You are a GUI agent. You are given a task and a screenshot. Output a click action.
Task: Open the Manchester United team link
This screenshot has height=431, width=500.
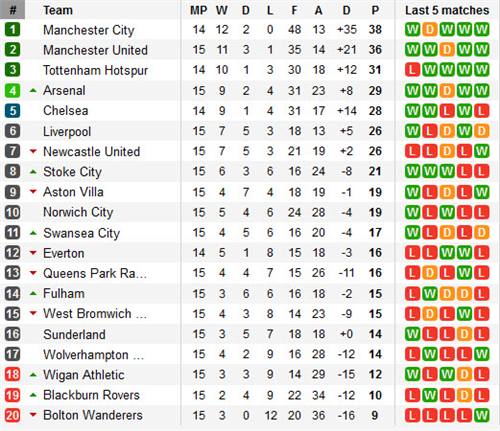95,50
